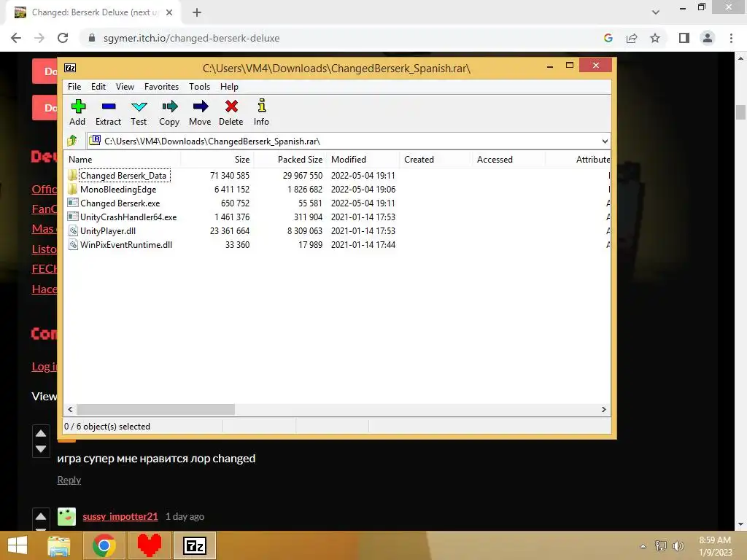Open the Tools menu

pos(199,87)
